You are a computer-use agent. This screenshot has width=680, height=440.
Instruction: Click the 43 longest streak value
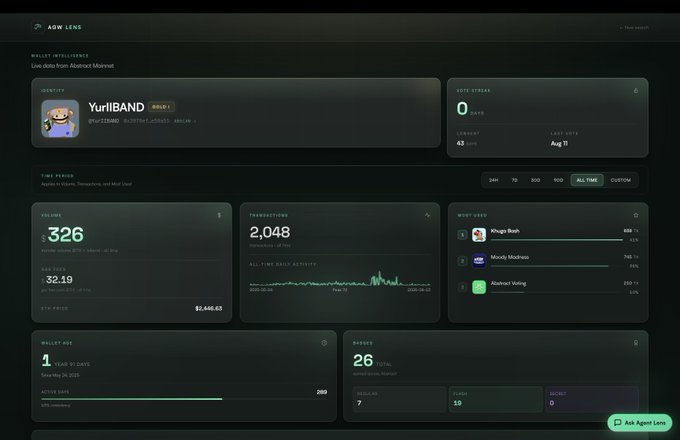click(x=460, y=143)
